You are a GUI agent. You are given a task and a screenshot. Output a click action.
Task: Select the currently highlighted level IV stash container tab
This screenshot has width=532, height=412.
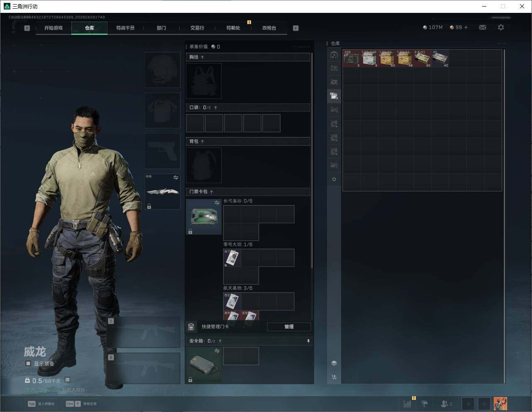pyautogui.click(x=334, y=96)
